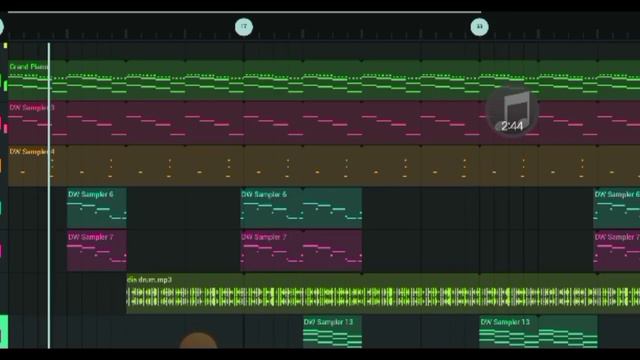Select the DW Sampler 13 clip below marker 33
The height and width of the screenshot is (360, 640).
coord(538,332)
